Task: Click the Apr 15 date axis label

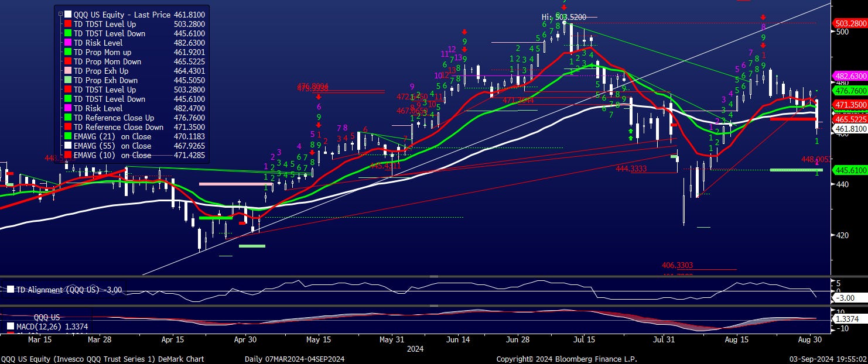Action: [x=172, y=339]
